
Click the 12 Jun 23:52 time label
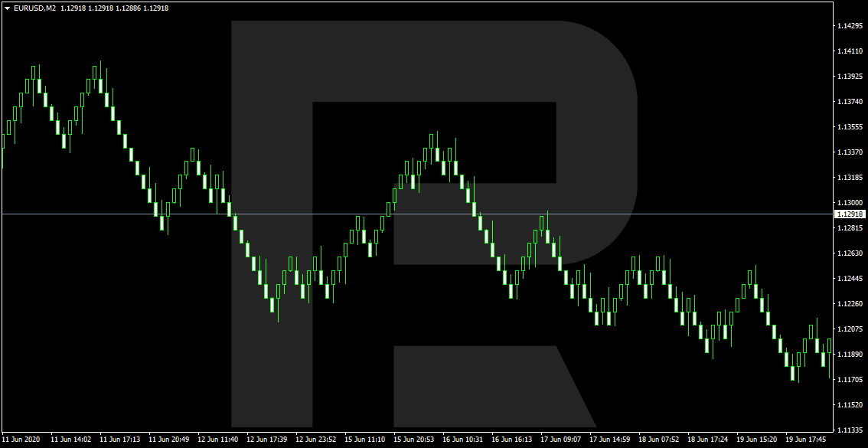315,440
